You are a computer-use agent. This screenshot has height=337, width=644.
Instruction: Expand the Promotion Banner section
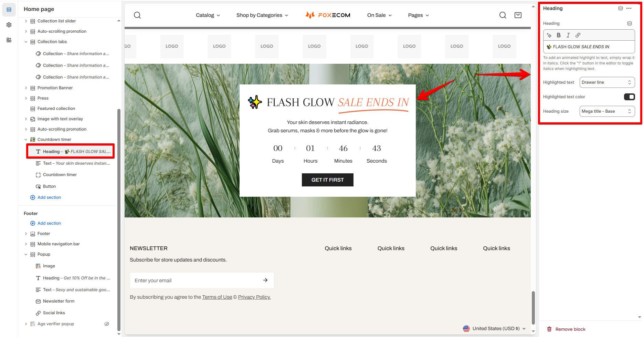tap(26, 88)
